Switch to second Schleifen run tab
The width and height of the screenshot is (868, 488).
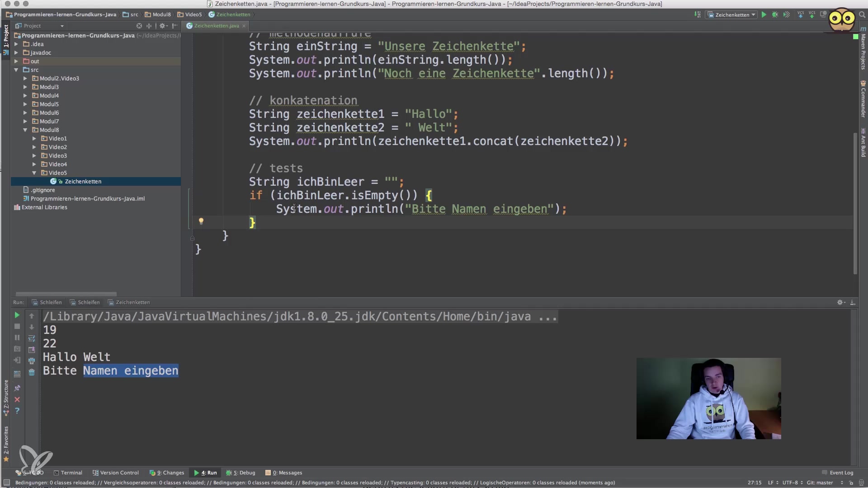(x=85, y=302)
